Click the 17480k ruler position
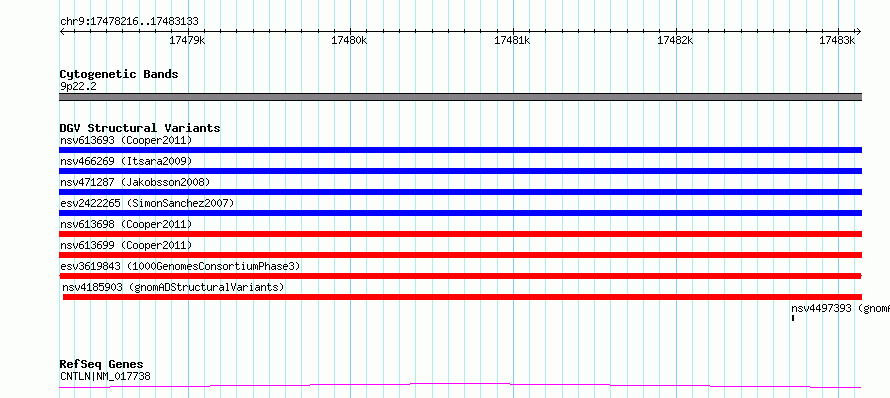The image size is (890, 398). [350, 40]
